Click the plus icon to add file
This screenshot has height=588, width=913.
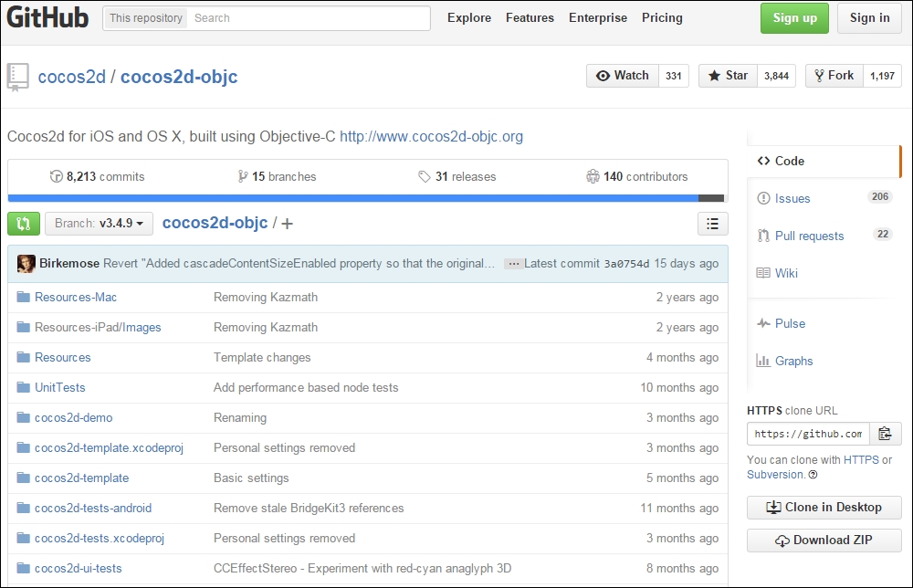pyautogui.click(x=288, y=224)
